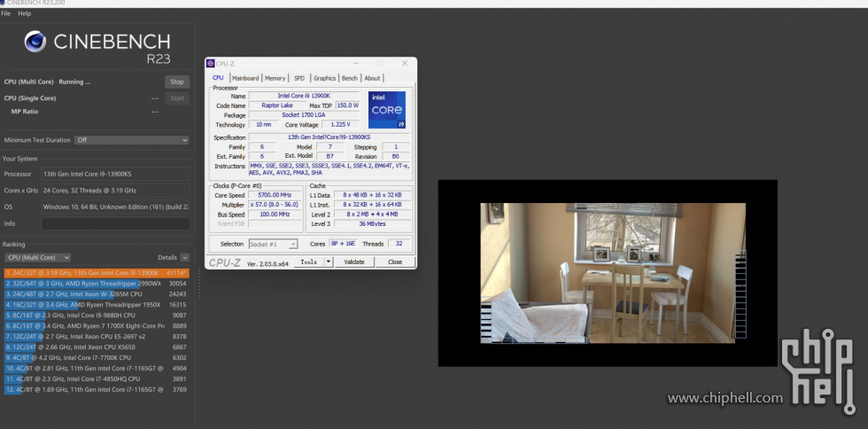The height and width of the screenshot is (429, 868).
Task: Click the Threads 32 value in CPU-Z
Action: point(399,244)
